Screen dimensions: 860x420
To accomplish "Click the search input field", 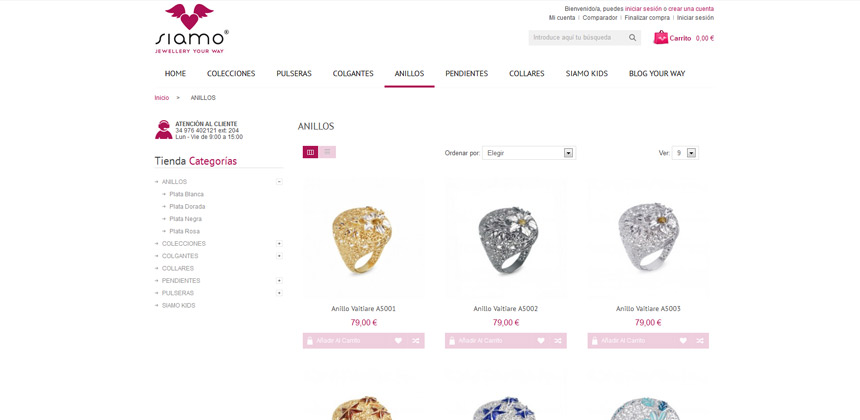I will coord(578,38).
